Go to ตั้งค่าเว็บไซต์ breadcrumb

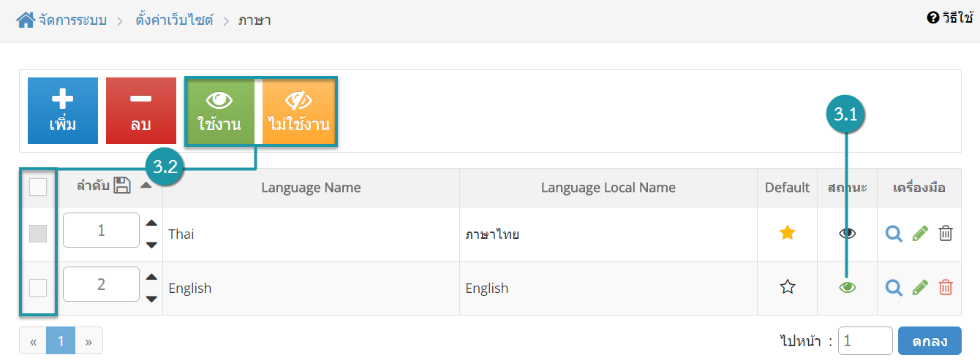point(174,20)
